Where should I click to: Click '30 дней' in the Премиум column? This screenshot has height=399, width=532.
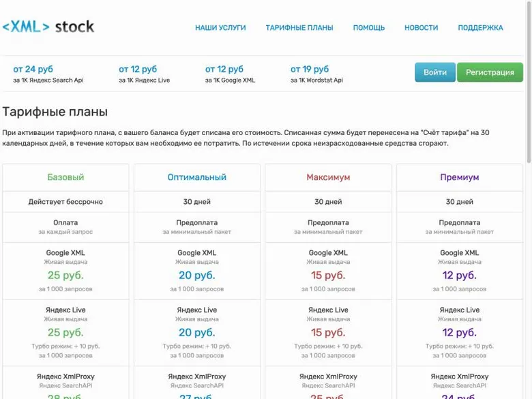(460, 201)
